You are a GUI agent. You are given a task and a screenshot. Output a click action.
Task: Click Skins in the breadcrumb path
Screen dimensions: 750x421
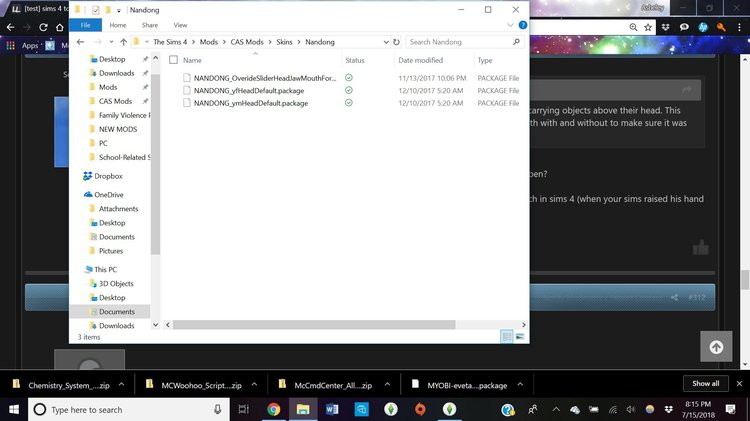pos(284,42)
